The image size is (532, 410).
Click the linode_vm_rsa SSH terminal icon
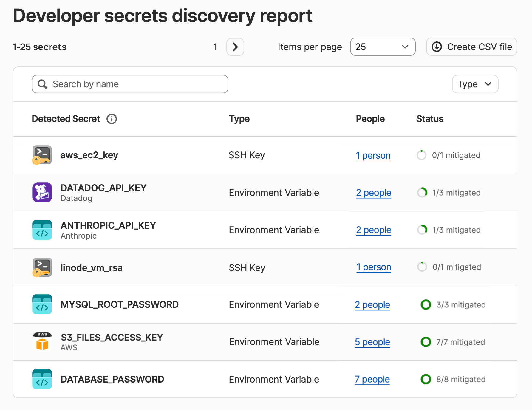(x=42, y=267)
